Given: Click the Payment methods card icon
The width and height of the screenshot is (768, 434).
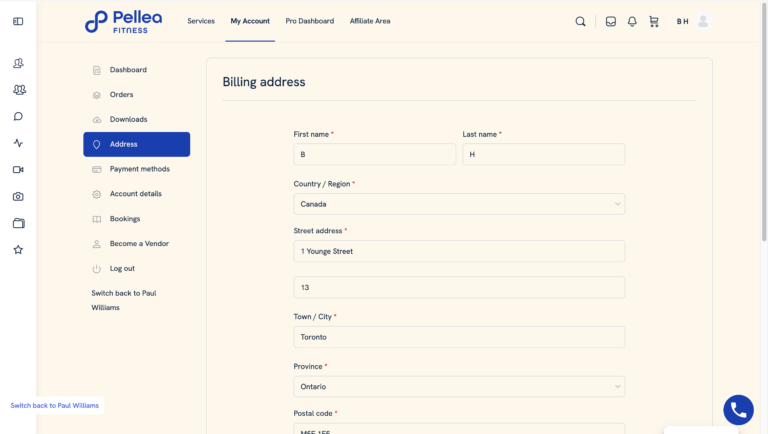Looking at the screenshot, I should (x=96, y=169).
